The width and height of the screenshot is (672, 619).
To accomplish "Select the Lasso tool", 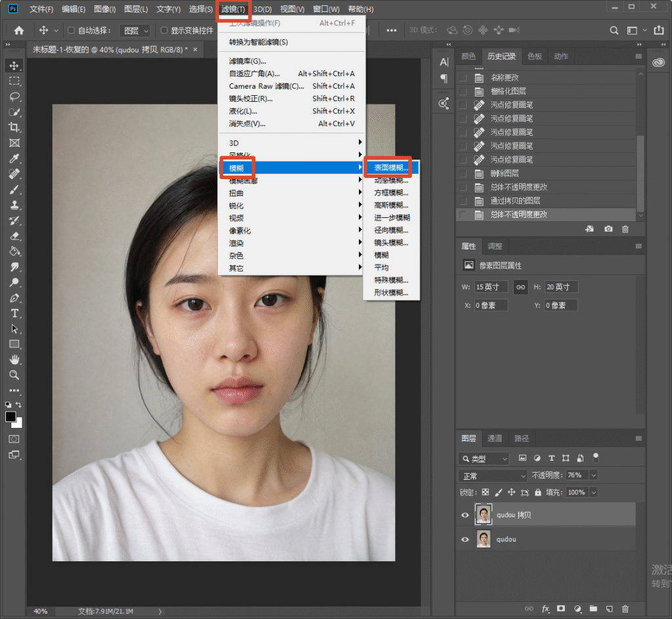I will (x=14, y=96).
